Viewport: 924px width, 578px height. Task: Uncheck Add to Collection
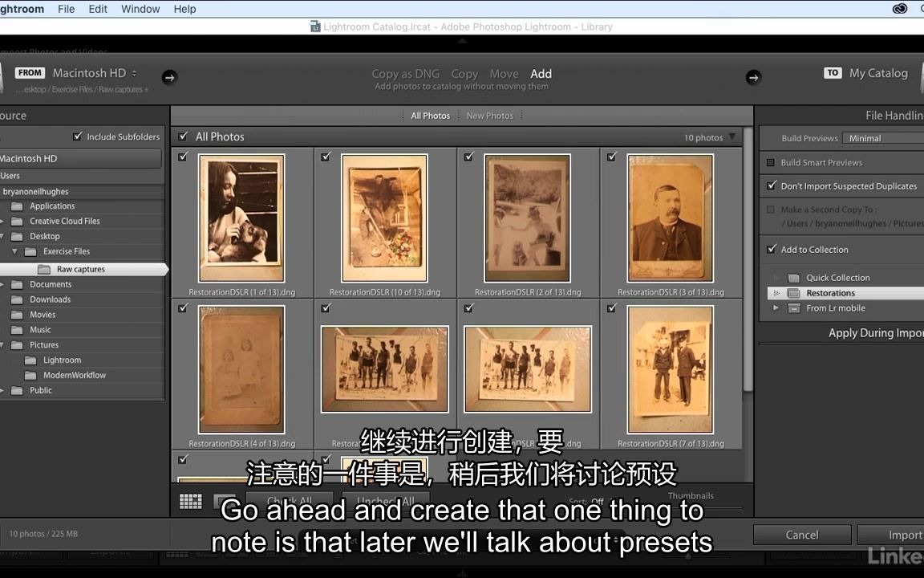click(x=771, y=249)
